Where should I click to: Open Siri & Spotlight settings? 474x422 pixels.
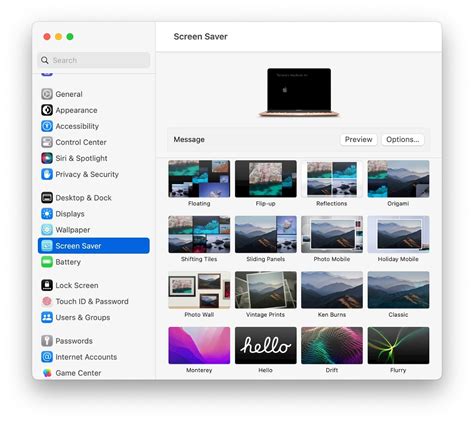94,158
